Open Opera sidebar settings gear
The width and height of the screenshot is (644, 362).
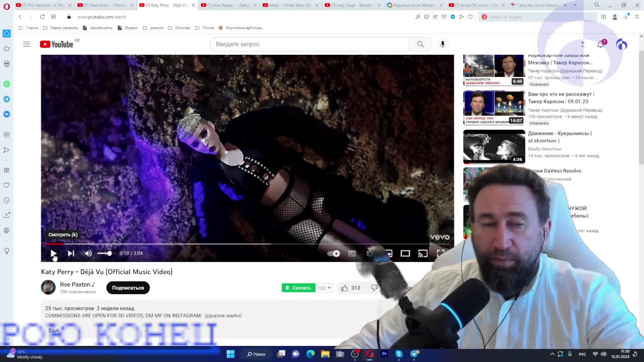click(7, 230)
